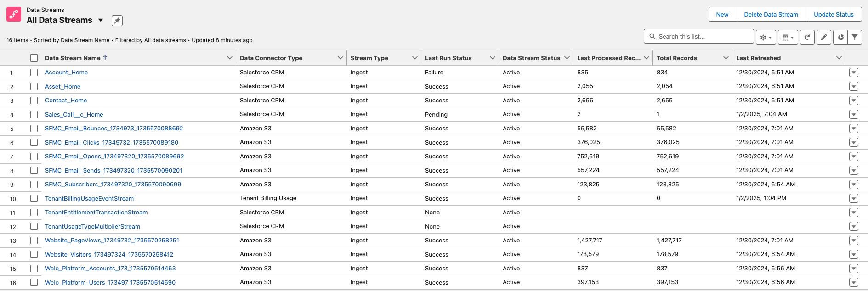This screenshot has height=291, width=868.
Task: Open the Welo_Platform_Accounts_173_1735570514463 link
Action: (x=110, y=269)
